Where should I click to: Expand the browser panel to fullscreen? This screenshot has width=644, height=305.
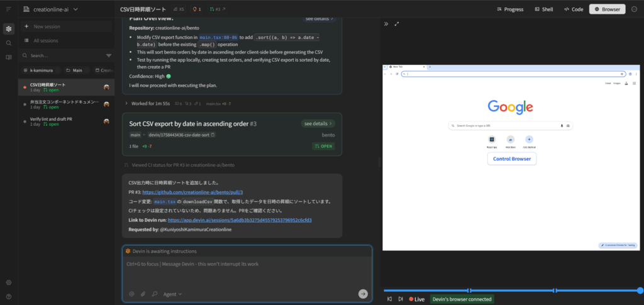click(x=397, y=24)
